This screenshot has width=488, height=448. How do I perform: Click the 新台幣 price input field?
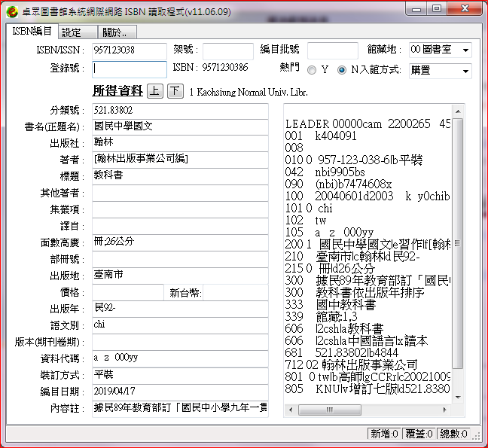click(236, 292)
